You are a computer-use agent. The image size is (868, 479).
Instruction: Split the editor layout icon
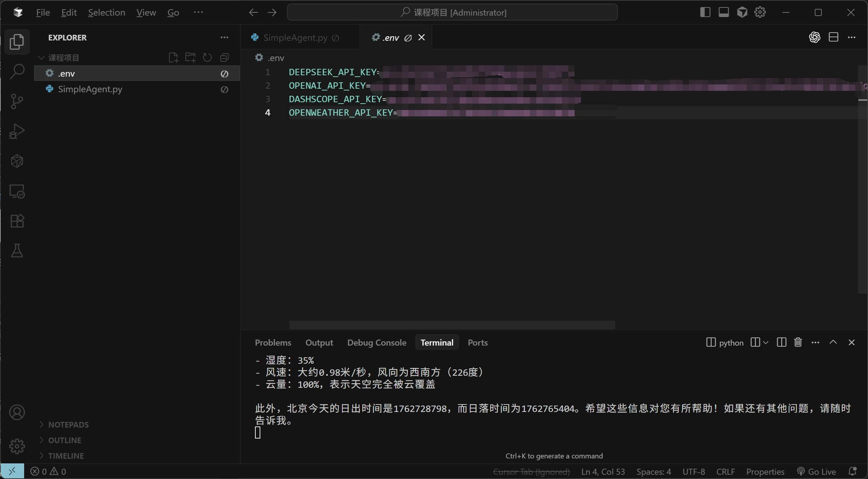tap(834, 37)
